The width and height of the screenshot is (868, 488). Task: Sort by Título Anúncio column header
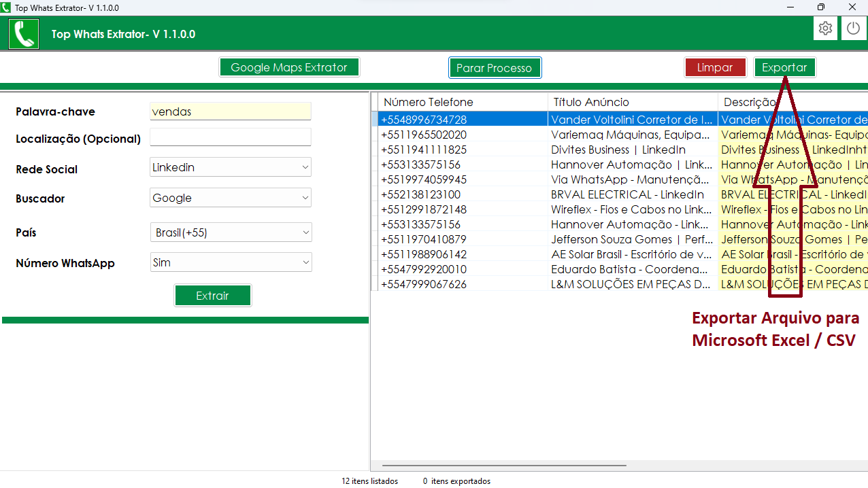[x=633, y=102]
